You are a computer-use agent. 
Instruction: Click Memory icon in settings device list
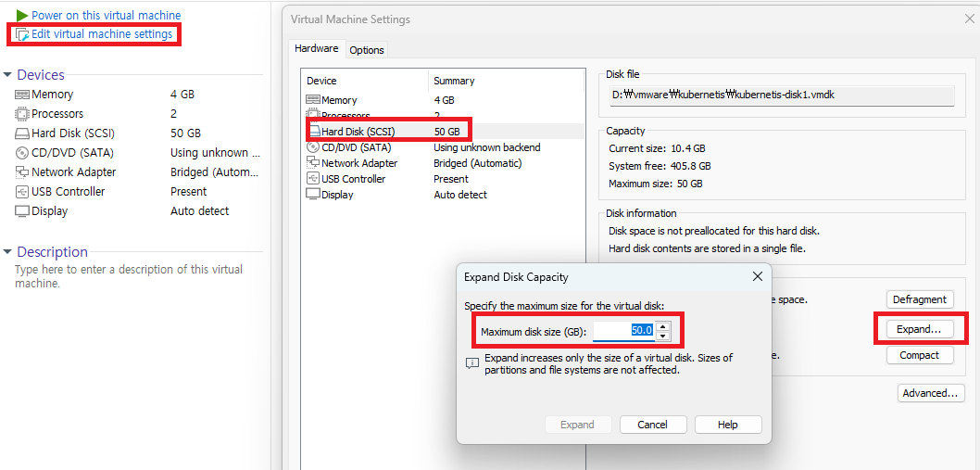(x=313, y=100)
